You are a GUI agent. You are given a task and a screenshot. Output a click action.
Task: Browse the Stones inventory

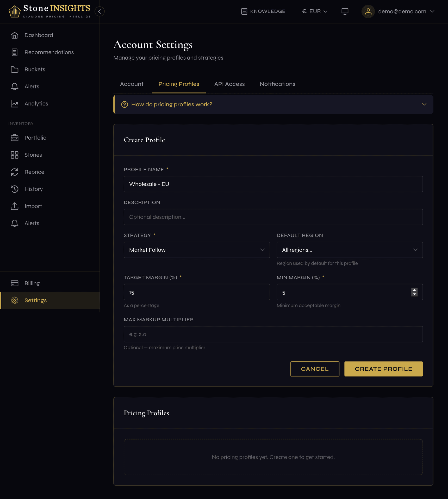tap(33, 155)
